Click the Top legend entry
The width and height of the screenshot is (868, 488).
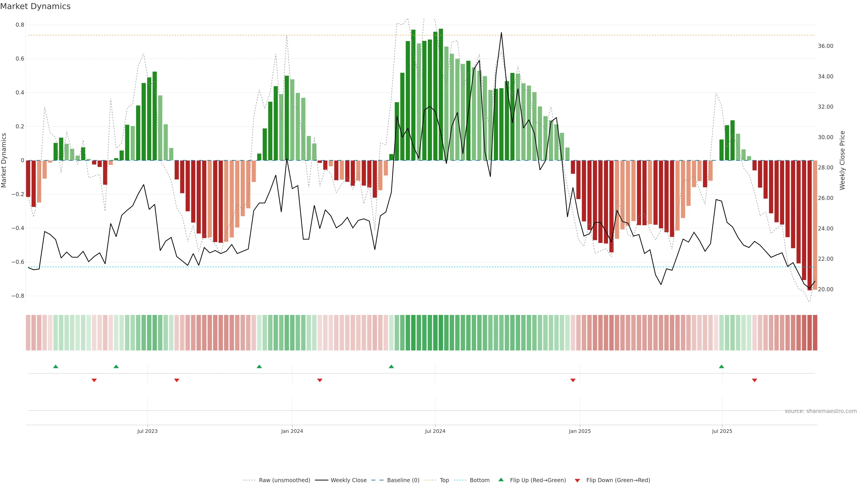[444, 480]
